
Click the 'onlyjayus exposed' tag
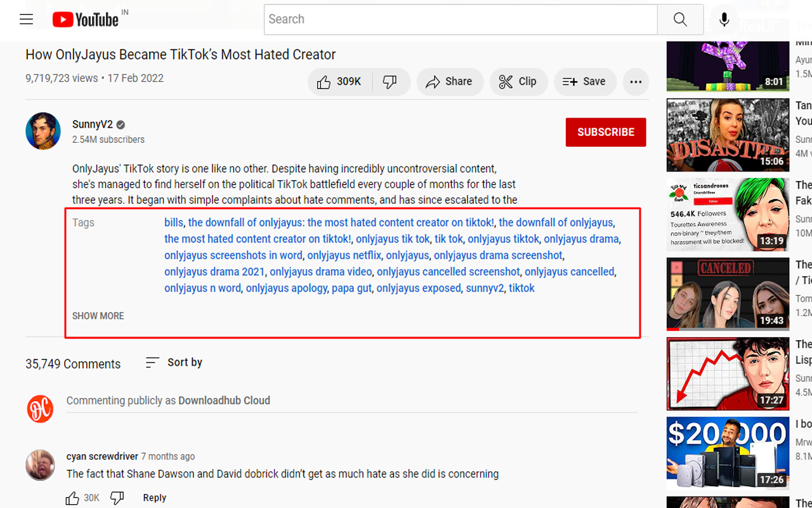tap(419, 288)
